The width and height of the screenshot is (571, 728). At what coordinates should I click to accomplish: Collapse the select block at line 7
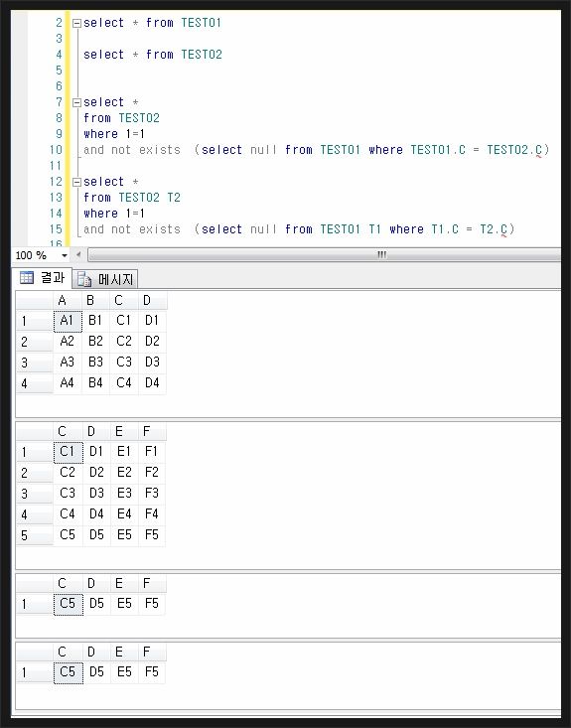coord(77,102)
